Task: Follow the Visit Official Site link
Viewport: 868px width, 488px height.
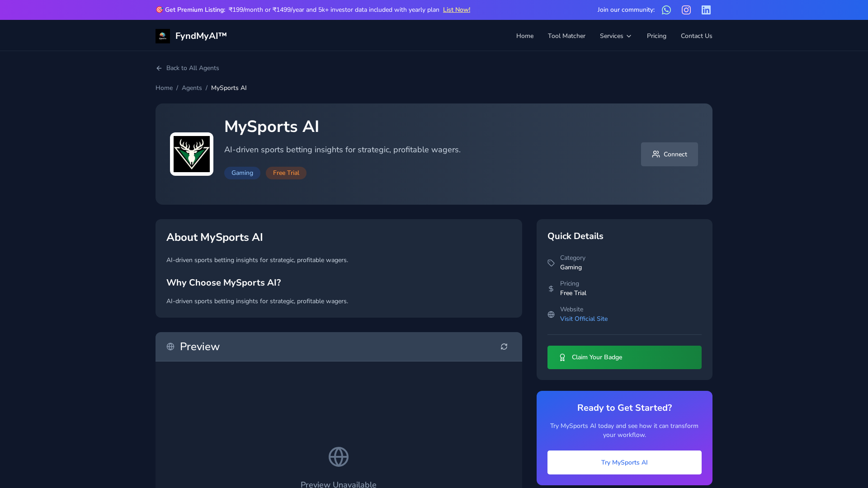Action: click(584, 319)
